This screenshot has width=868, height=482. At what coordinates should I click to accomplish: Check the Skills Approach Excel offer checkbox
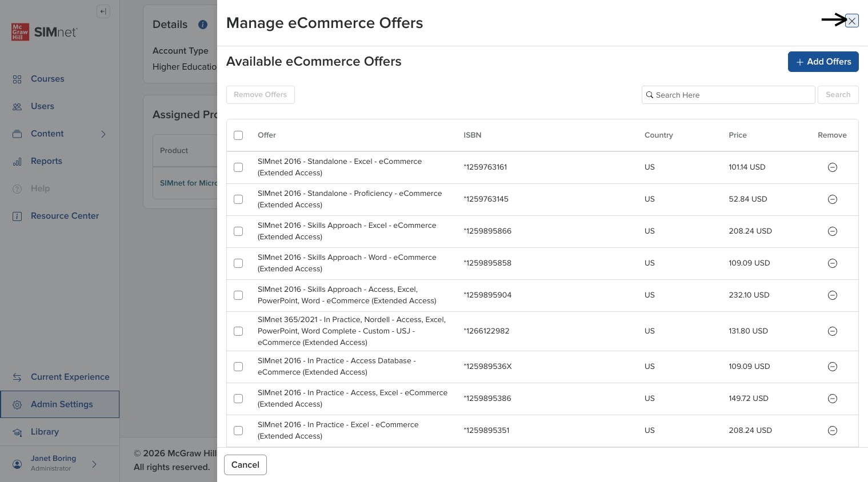pyautogui.click(x=238, y=231)
